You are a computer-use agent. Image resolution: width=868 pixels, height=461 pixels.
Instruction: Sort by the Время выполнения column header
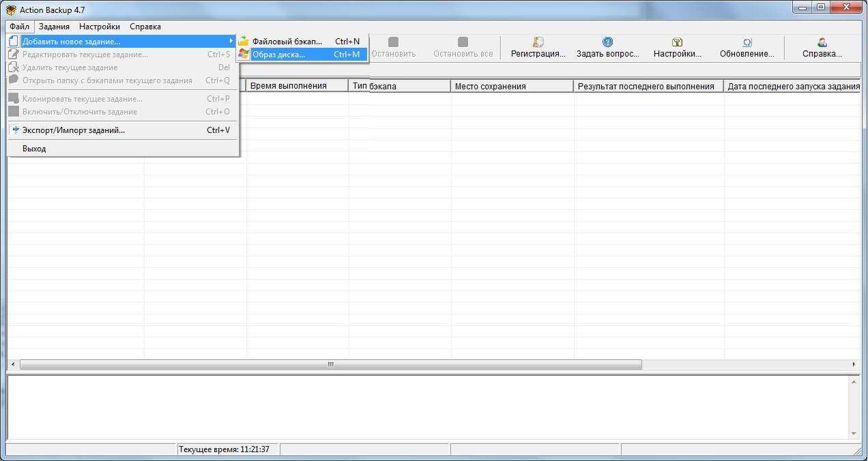coord(297,86)
